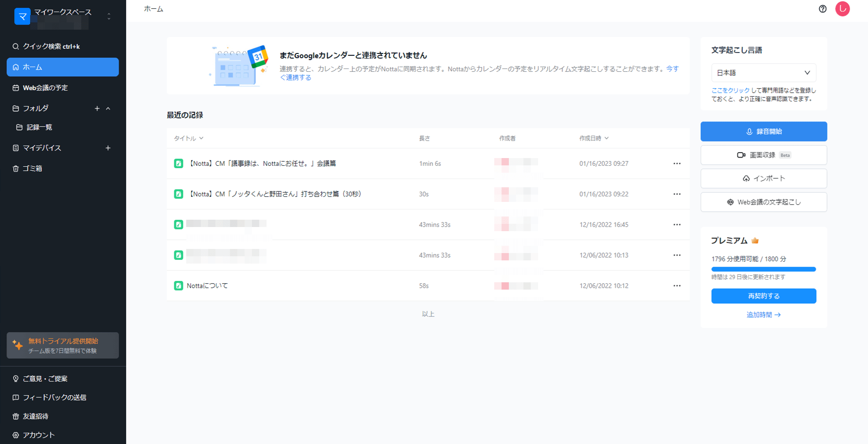Viewport: 868px width, 444px height.
Task: Open the フォルダ sidebar item
Action: (x=36, y=108)
